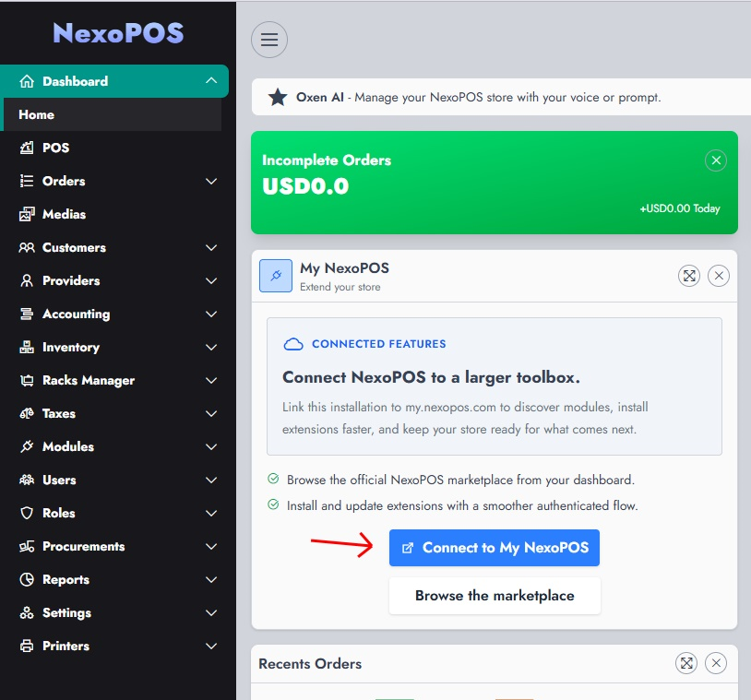Expand the Taxes submenu chevron
The image size is (751, 700).
coord(211,413)
